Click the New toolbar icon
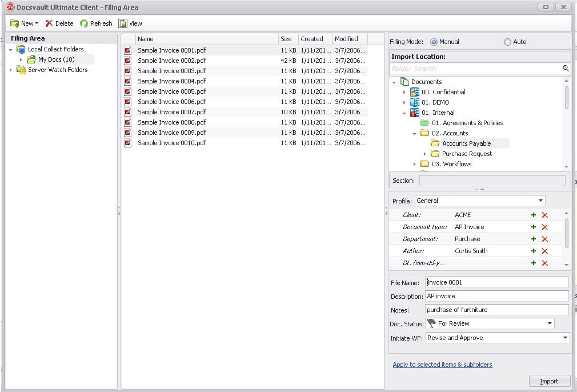Viewport: 577px width, 392px height. (15, 23)
